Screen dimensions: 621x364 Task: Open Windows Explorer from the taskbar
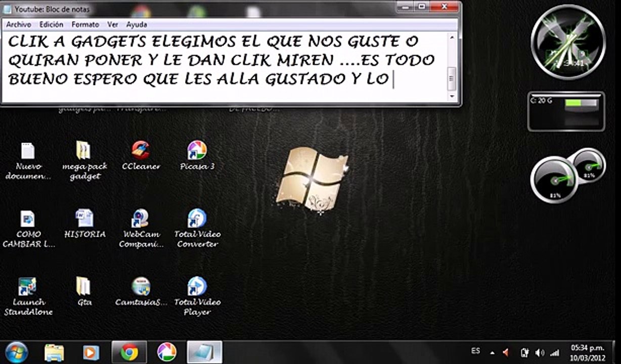[x=54, y=352]
